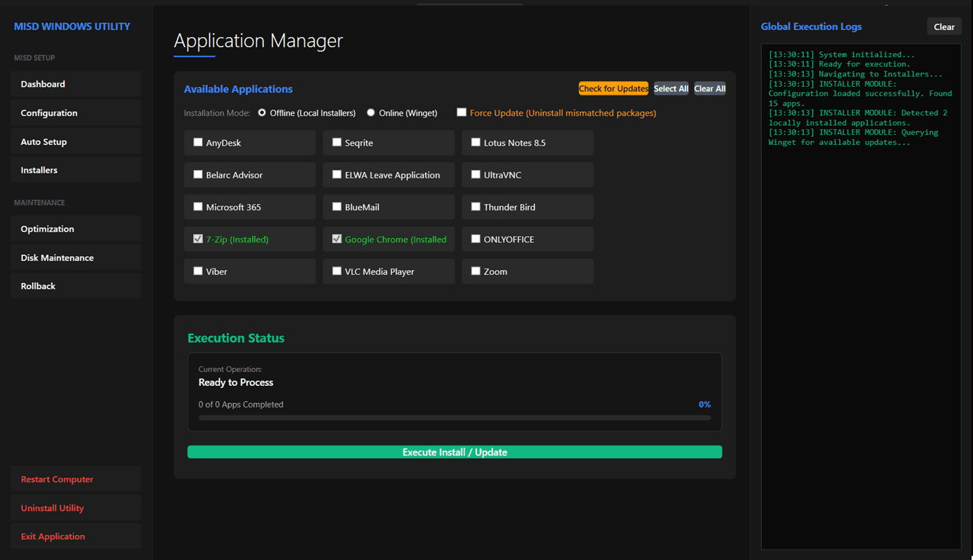Select ELWA Leave Application checkbox
Image resolution: width=973 pixels, height=560 pixels.
click(x=337, y=174)
